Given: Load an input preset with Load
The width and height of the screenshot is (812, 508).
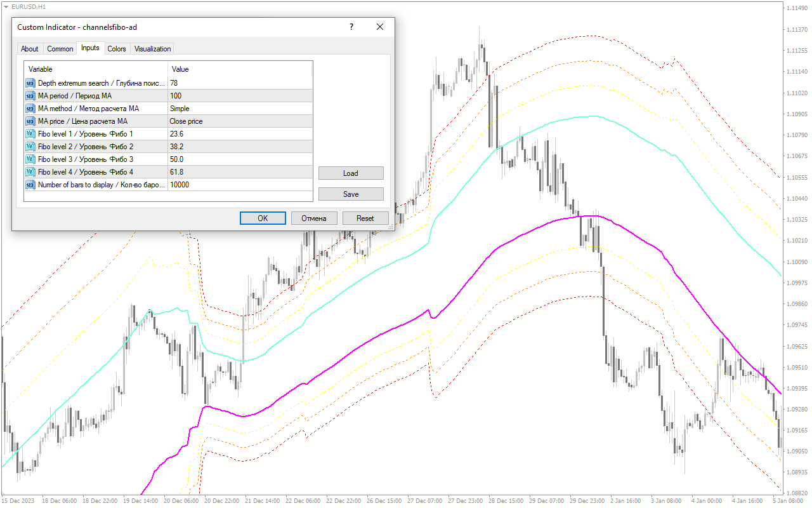Looking at the screenshot, I should [x=351, y=173].
